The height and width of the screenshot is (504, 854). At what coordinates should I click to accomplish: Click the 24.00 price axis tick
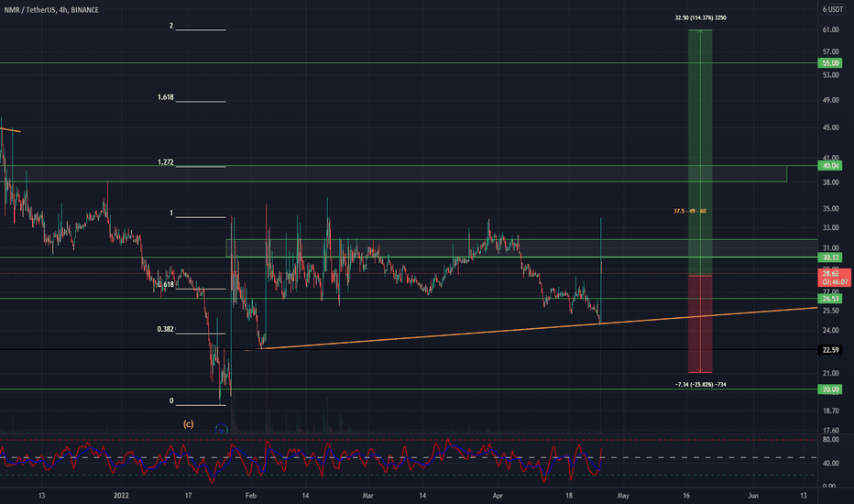(x=830, y=330)
